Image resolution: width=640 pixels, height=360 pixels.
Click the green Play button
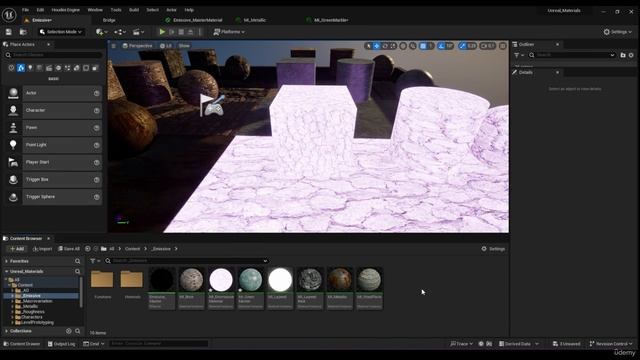pyautogui.click(x=162, y=32)
